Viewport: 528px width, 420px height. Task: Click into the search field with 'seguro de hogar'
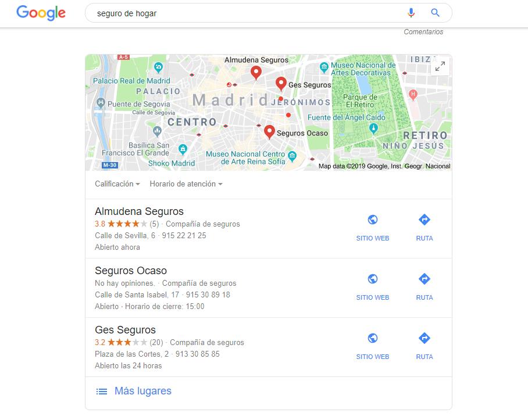coord(246,13)
